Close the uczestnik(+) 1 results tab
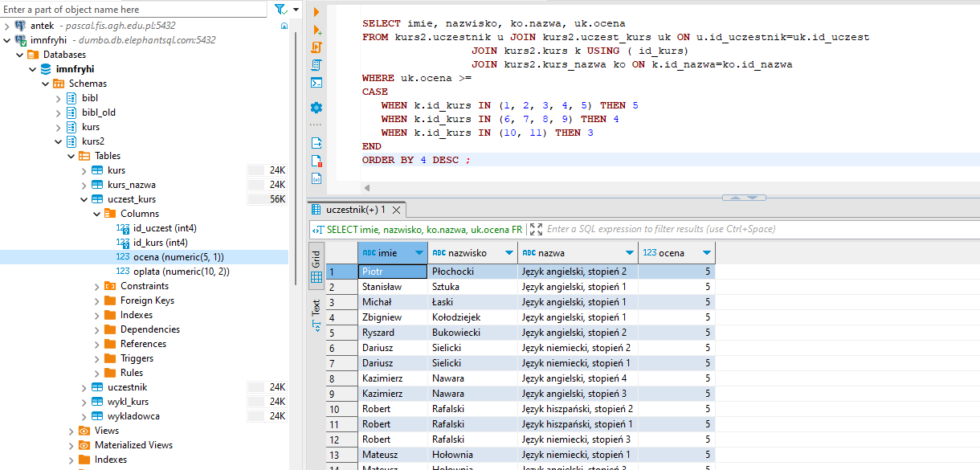The width and height of the screenshot is (980, 470). (x=397, y=210)
